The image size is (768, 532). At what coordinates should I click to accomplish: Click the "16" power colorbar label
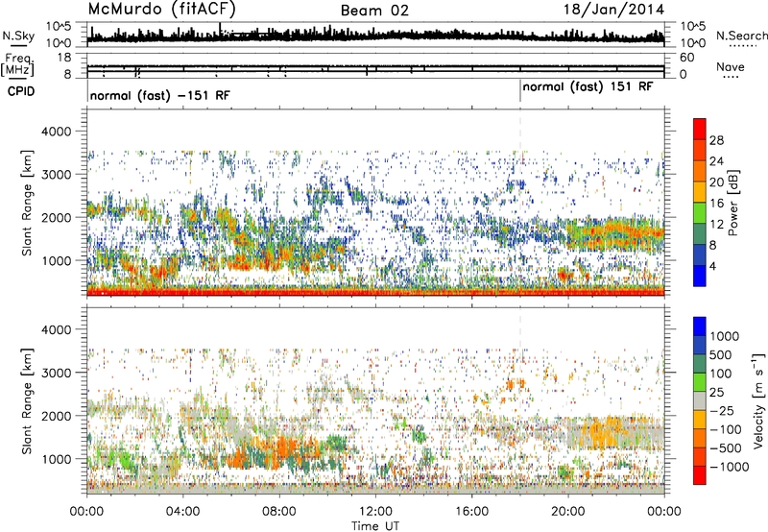click(716, 204)
